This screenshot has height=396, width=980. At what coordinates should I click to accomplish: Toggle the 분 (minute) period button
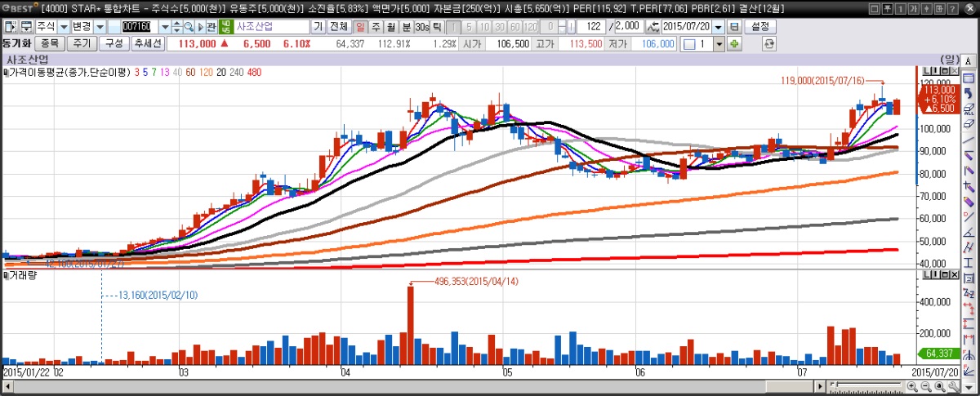(x=406, y=26)
